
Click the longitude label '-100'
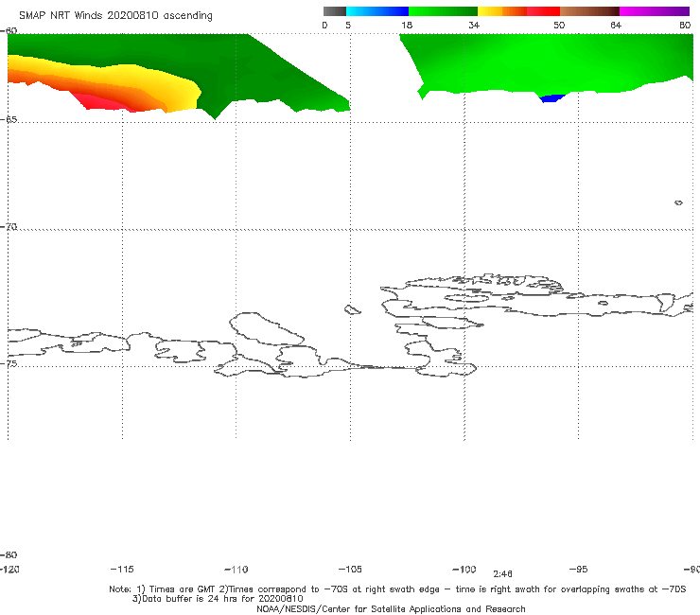464,570
